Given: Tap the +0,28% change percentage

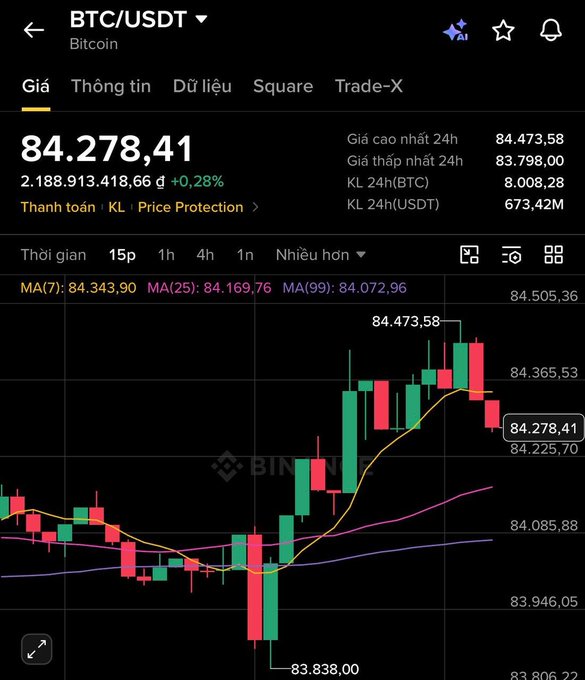Looking at the screenshot, I should tap(197, 181).
